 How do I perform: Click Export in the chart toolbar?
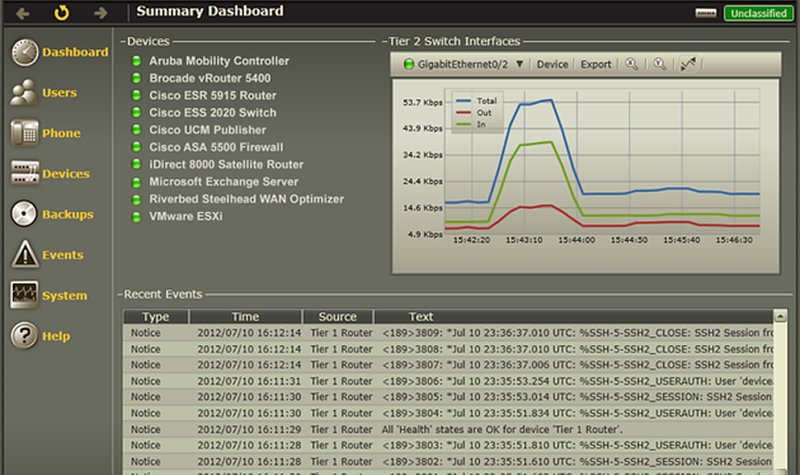pyautogui.click(x=595, y=64)
